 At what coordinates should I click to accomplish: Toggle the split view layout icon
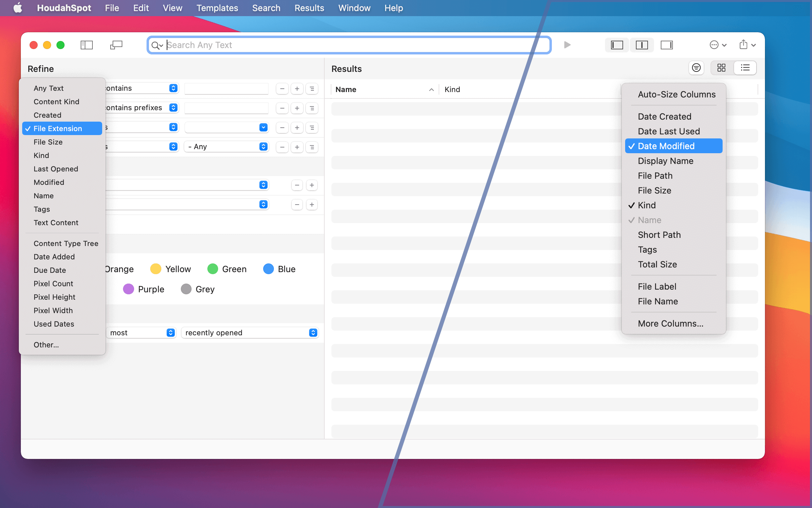pos(642,45)
